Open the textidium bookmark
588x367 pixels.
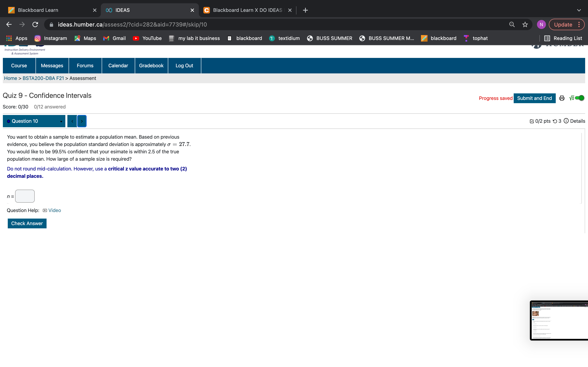coord(284,38)
